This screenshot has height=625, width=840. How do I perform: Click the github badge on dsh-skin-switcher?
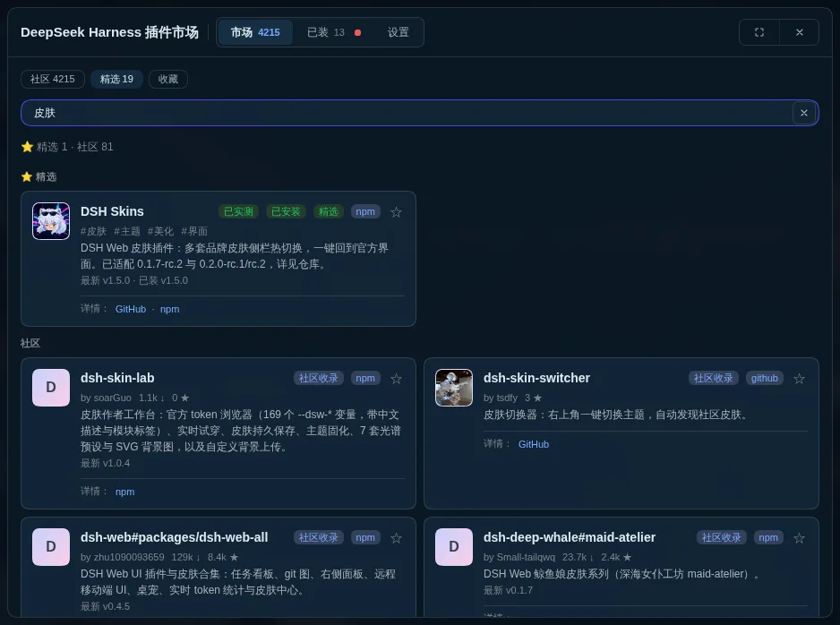coord(765,378)
